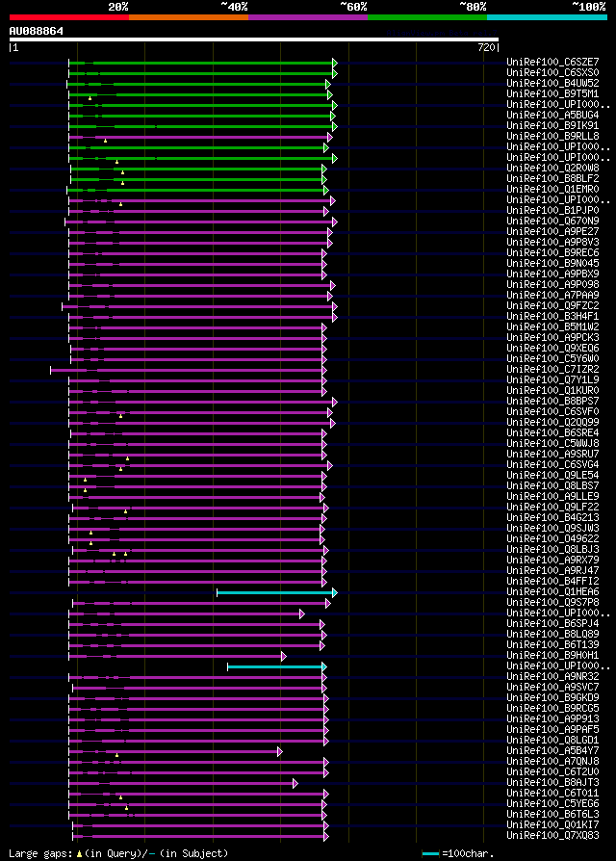Image resolution: width=616 pixels, height=861 pixels.
Task: Click the green alignment bar of UniRef100_C6SZE7
Action: (201, 64)
